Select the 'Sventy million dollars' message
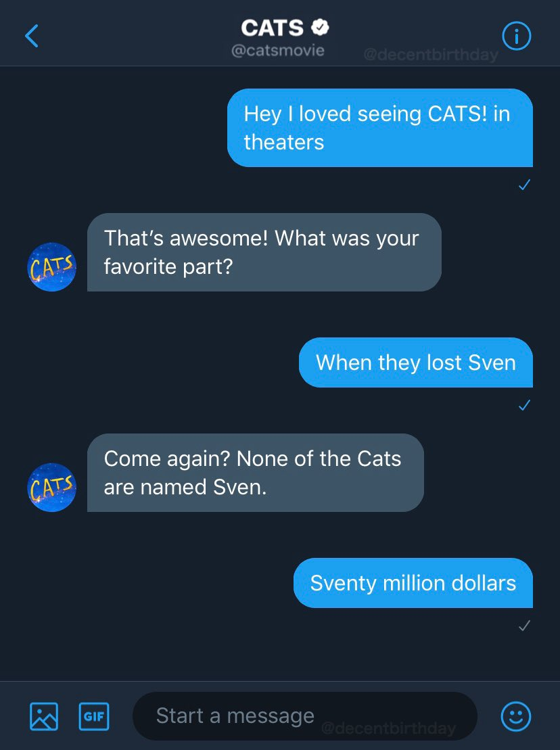Viewport: 560px width, 750px height. click(413, 583)
